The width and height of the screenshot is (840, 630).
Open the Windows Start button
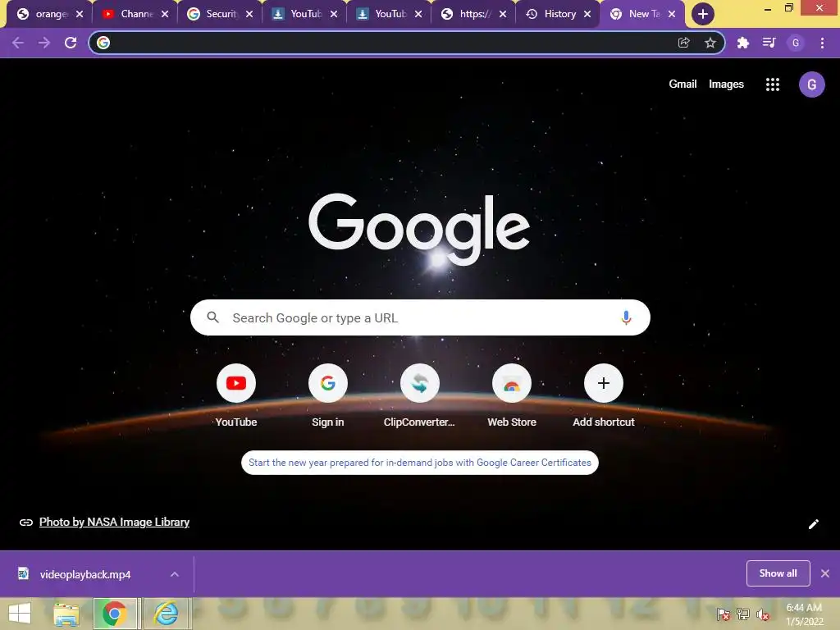(20, 614)
